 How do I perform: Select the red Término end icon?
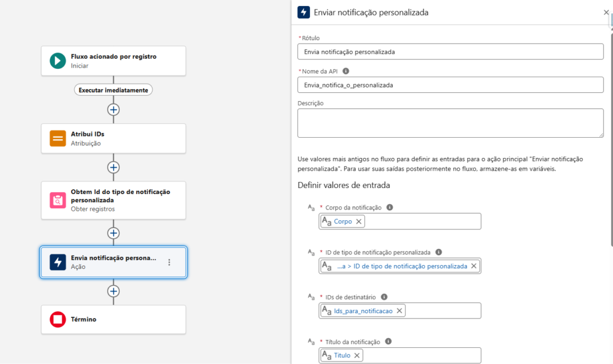point(57,320)
